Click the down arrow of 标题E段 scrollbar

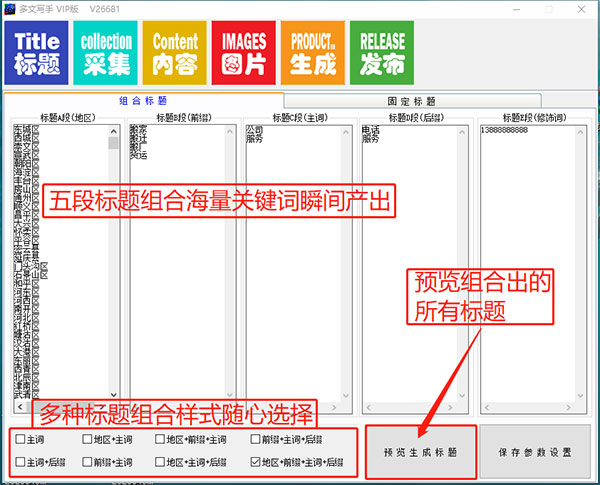coord(580,395)
